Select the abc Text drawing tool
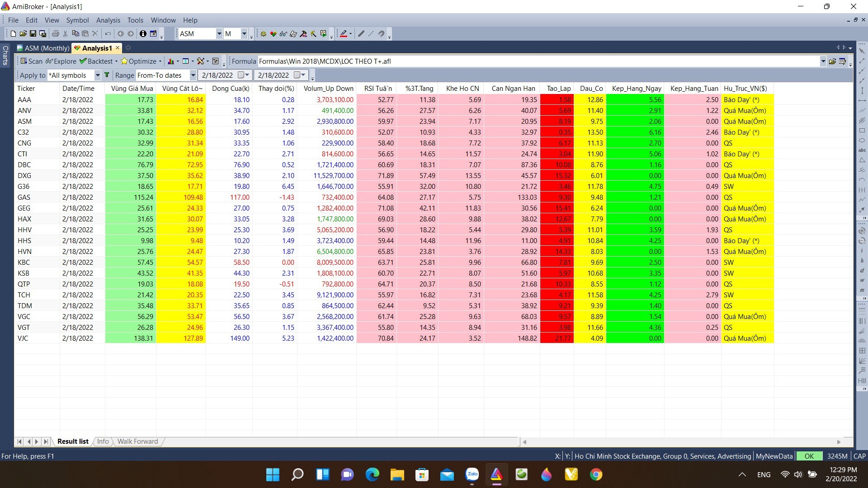The image size is (868, 488). [862, 150]
